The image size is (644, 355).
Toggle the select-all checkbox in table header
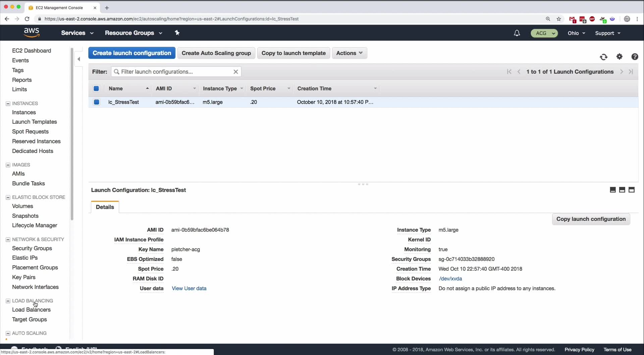point(96,89)
